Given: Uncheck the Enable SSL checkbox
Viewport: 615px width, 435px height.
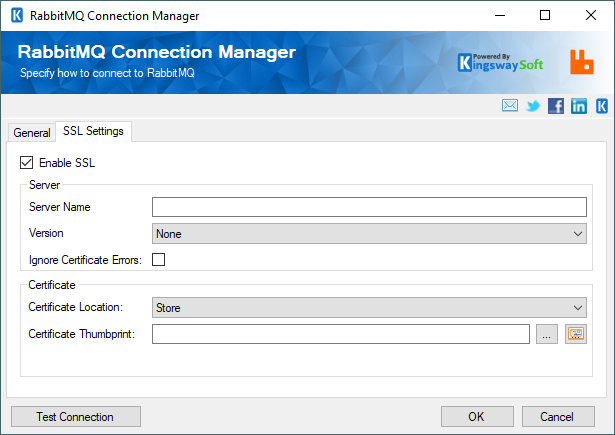Looking at the screenshot, I should 26,162.
